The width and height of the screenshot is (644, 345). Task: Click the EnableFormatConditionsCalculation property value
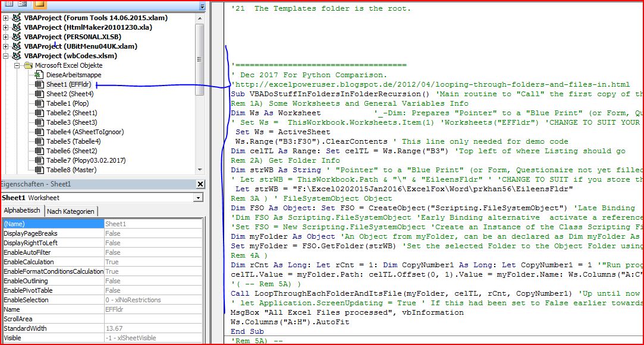[153, 271]
